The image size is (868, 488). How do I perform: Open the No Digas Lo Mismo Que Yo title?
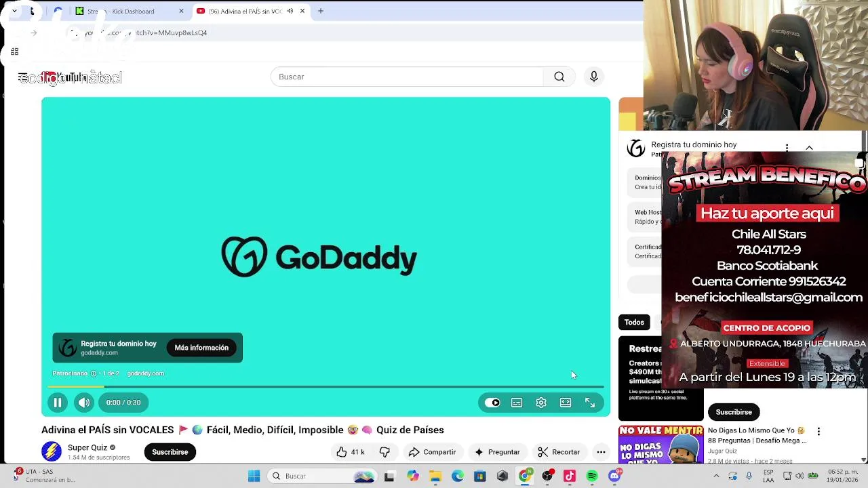757,435
